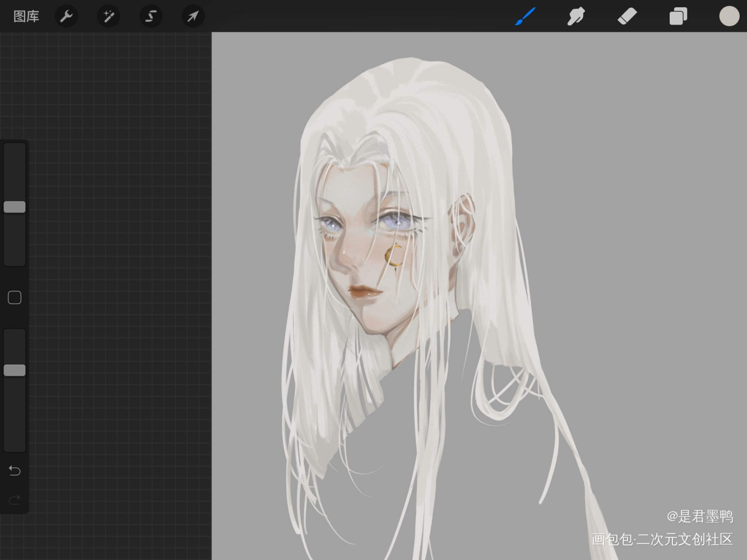Image resolution: width=747 pixels, height=560 pixels.
Task: Select the Eraser tool
Action: click(x=627, y=16)
